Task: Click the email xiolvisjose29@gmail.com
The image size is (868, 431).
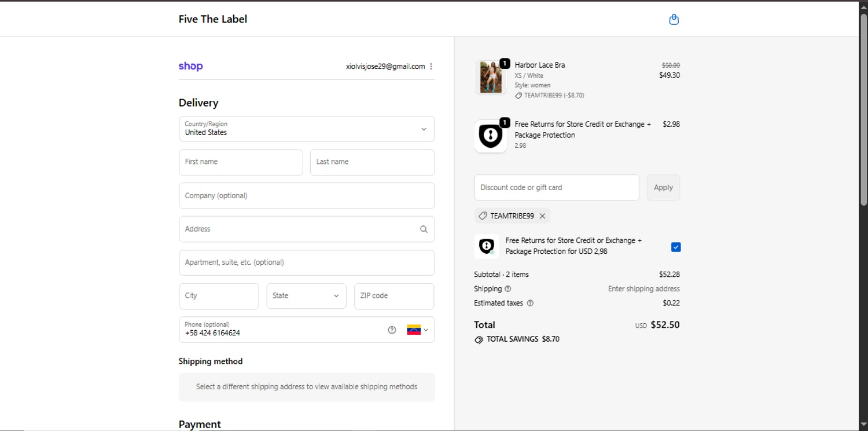Action: tap(385, 67)
